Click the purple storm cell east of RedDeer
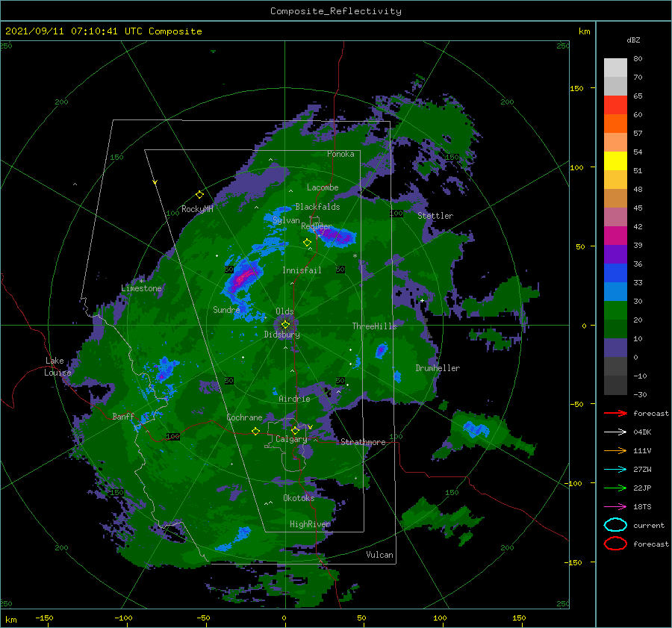Viewport: 672px width, 628px height. [x=337, y=235]
